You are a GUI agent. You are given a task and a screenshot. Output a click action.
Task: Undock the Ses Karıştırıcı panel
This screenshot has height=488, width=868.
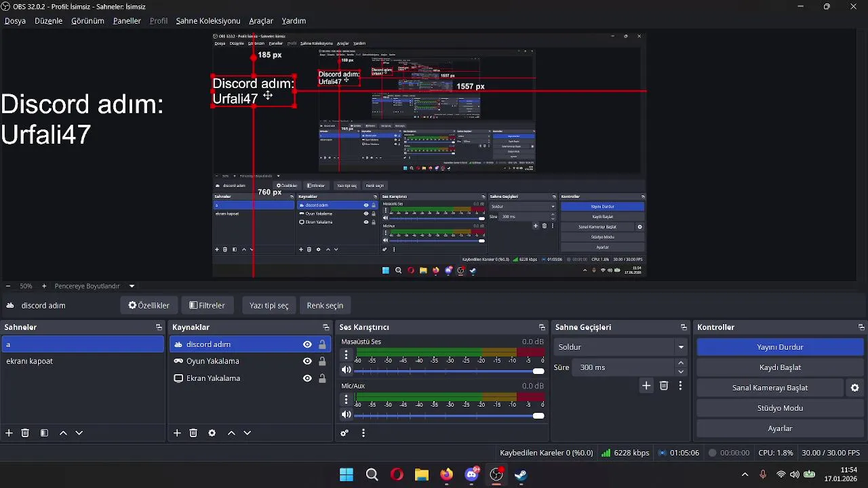[542, 327]
